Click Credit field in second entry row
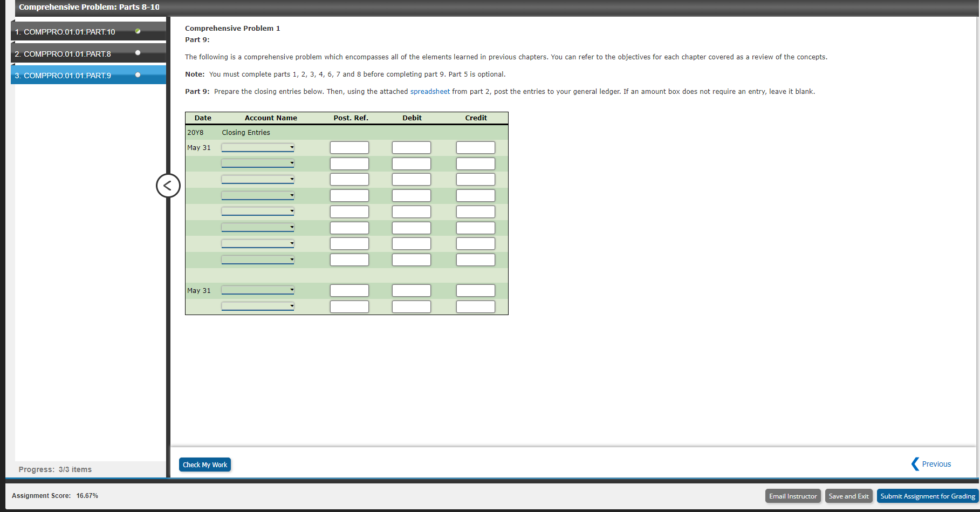Image resolution: width=980 pixels, height=512 pixels. 476,163
